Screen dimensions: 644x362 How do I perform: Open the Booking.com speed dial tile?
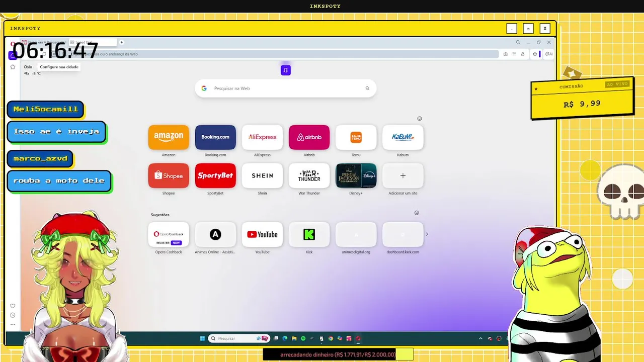pos(215,137)
